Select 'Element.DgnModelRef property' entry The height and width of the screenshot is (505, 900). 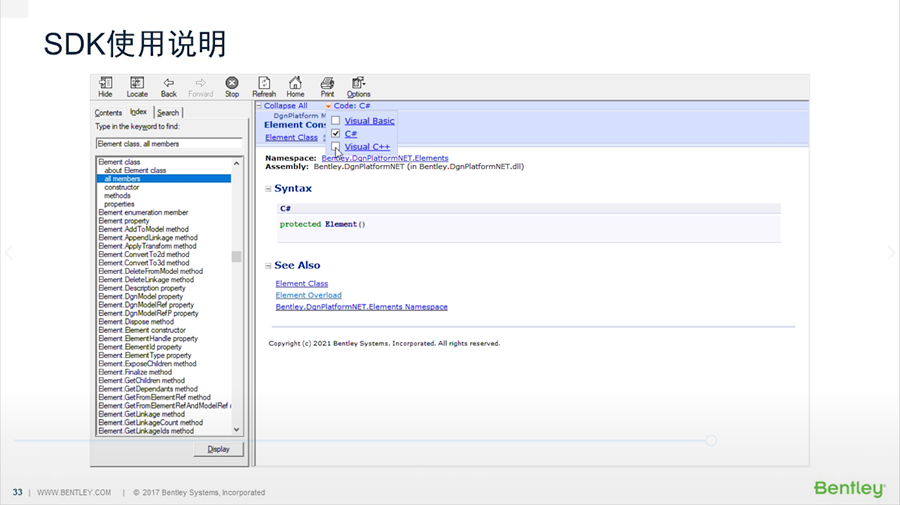click(146, 305)
